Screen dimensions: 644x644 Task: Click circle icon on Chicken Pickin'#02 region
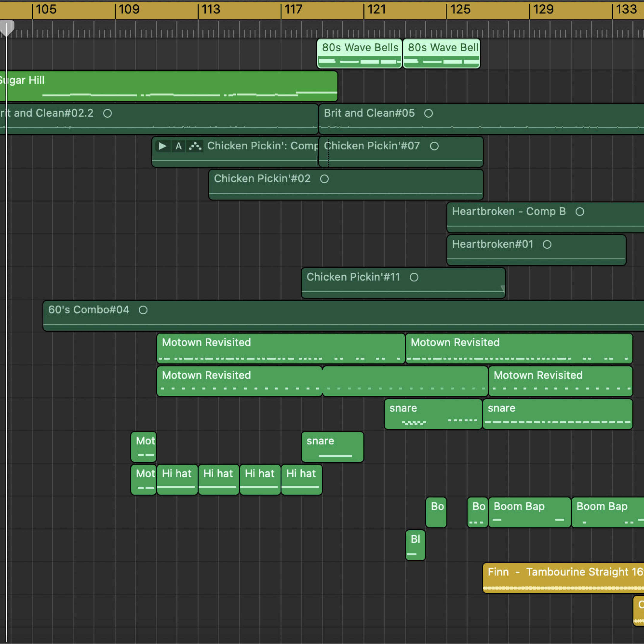(324, 179)
